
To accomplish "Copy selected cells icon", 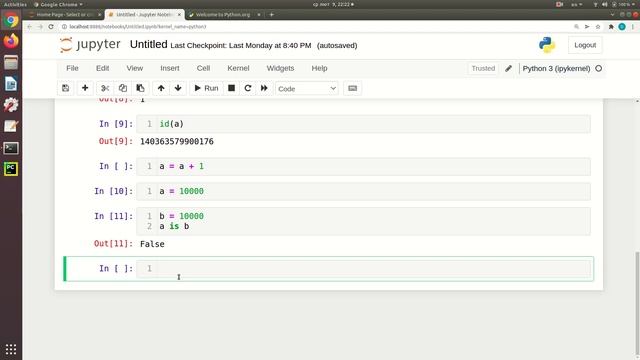I will (123, 88).
